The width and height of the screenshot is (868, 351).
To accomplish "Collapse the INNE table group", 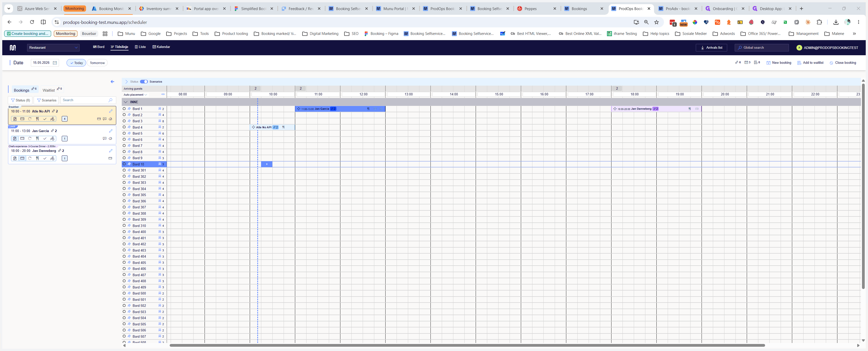I will (x=126, y=102).
